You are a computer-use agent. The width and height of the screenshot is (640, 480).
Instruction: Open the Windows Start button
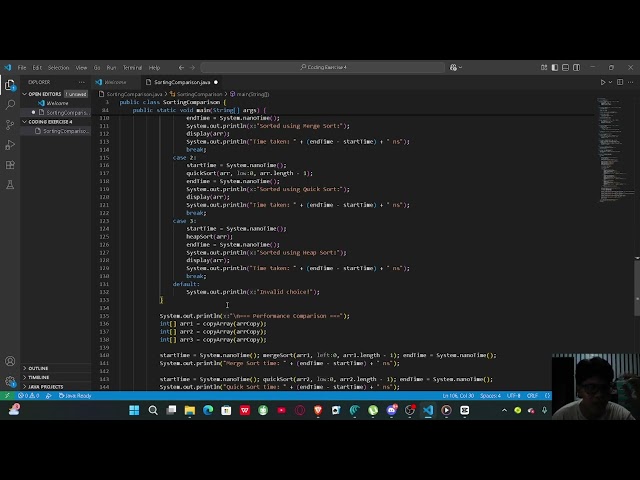point(134,410)
